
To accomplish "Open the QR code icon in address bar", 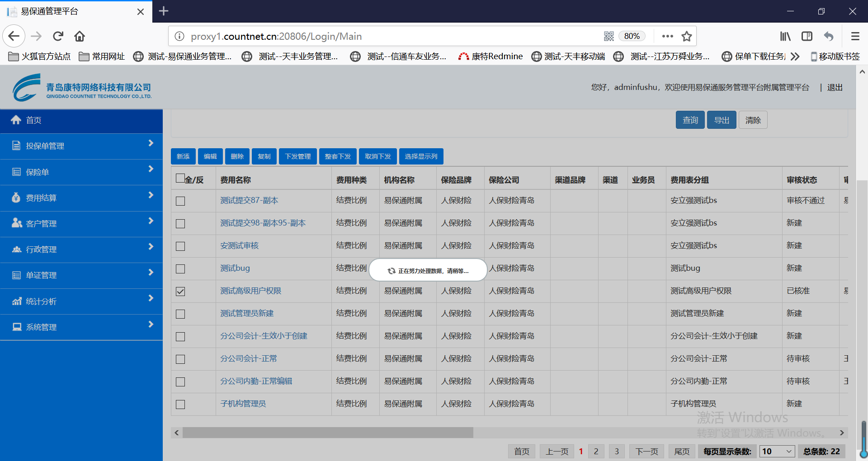I will (609, 36).
